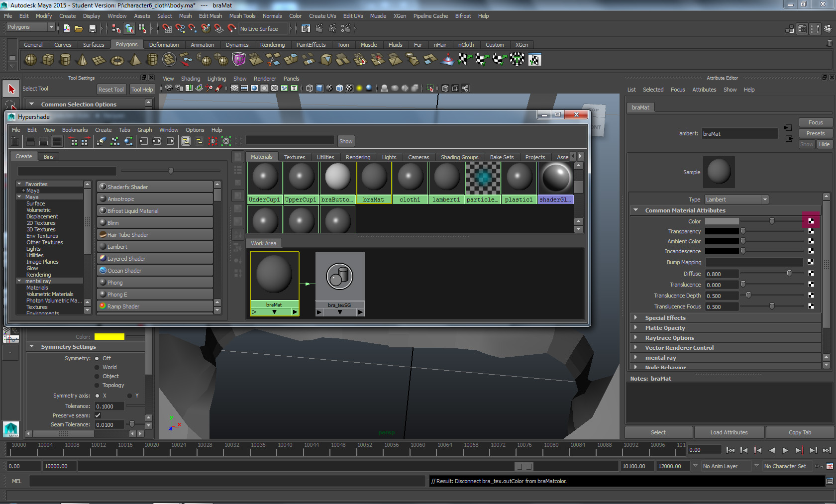Click the bra_texSG node in Work Area
836x504 pixels.
pyautogui.click(x=340, y=284)
